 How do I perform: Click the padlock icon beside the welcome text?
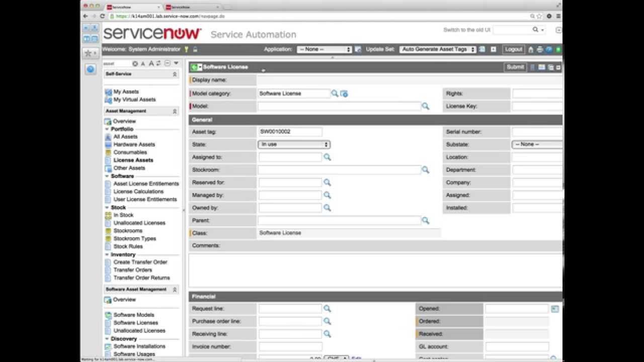[x=195, y=49]
